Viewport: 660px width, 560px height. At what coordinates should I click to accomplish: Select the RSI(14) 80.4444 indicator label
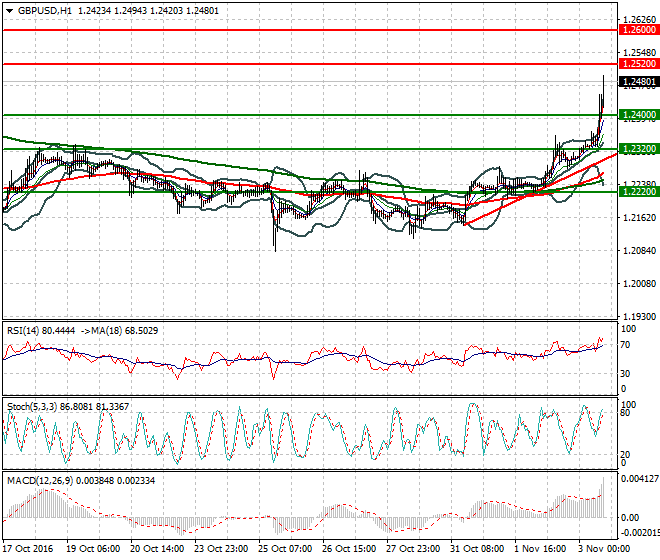41,331
